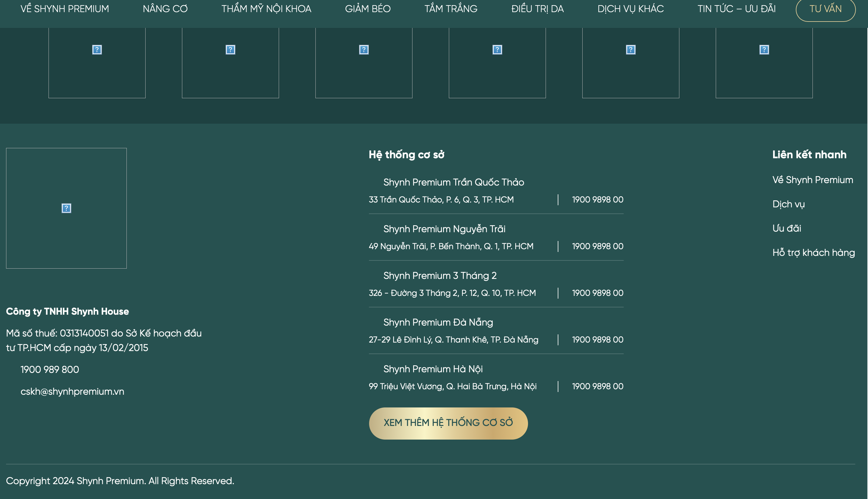Open the NÂNG CƠ menu
Image resolution: width=868 pixels, height=499 pixels.
(x=165, y=9)
